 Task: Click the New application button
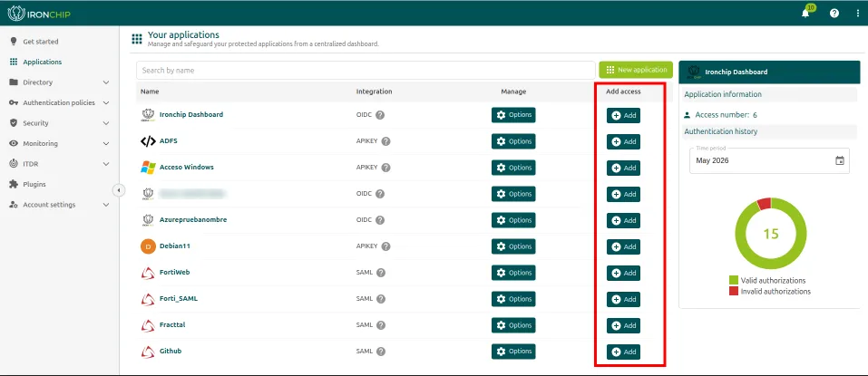(636, 71)
